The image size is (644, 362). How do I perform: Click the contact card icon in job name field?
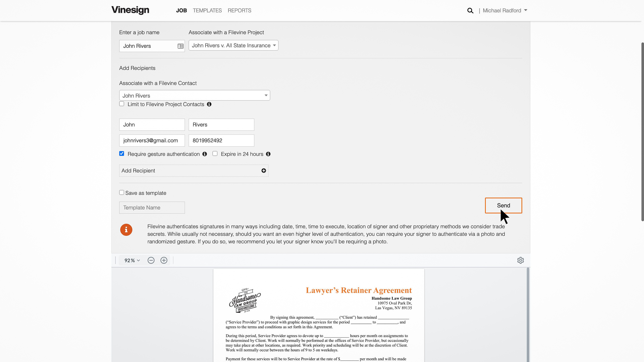(180, 46)
